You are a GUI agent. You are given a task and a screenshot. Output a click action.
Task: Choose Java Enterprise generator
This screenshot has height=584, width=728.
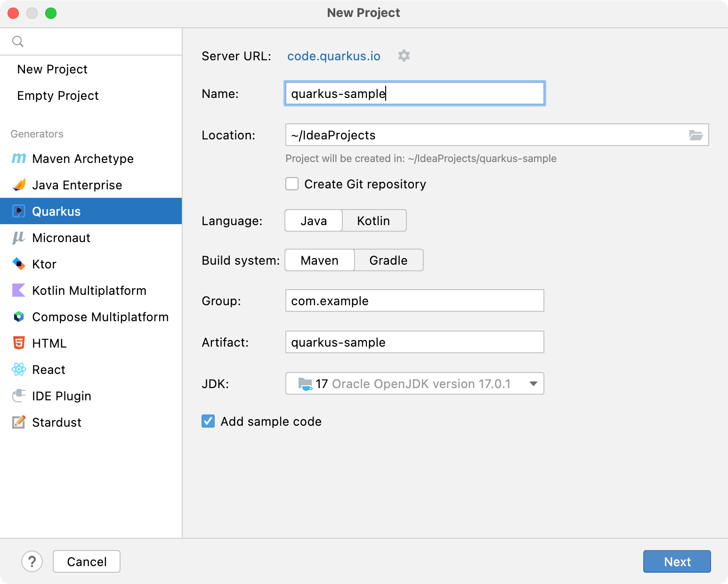pyautogui.click(x=91, y=185)
